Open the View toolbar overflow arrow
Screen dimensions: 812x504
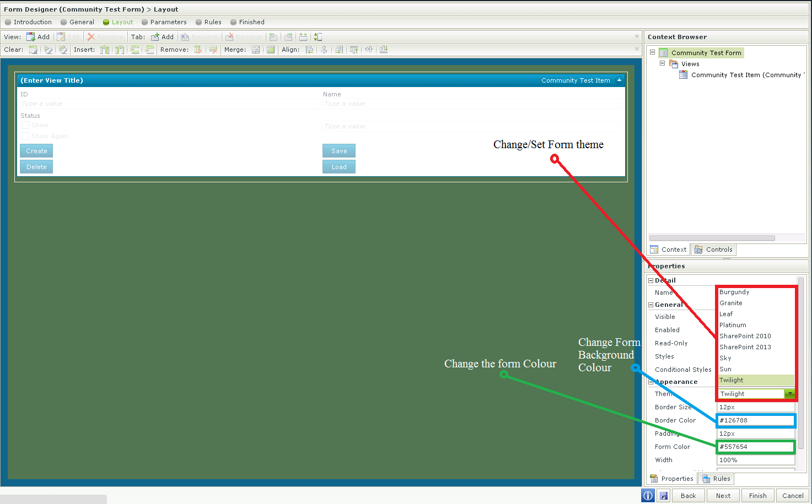pos(637,37)
